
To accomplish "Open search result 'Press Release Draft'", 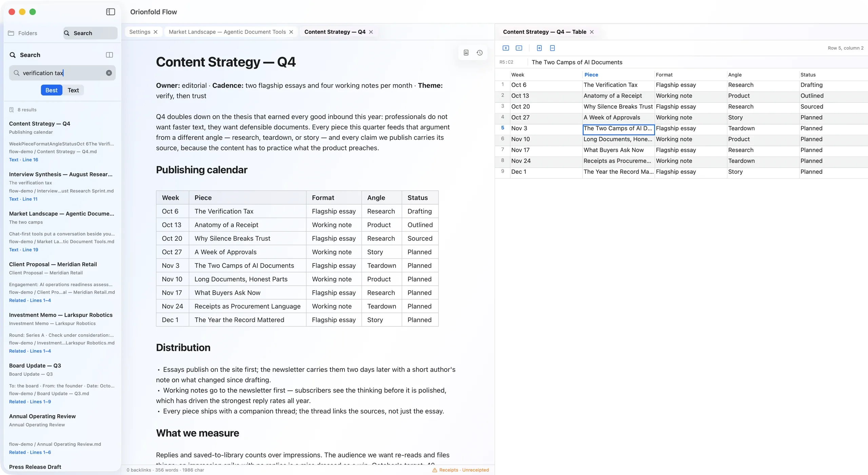I will (x=35, y=467).
